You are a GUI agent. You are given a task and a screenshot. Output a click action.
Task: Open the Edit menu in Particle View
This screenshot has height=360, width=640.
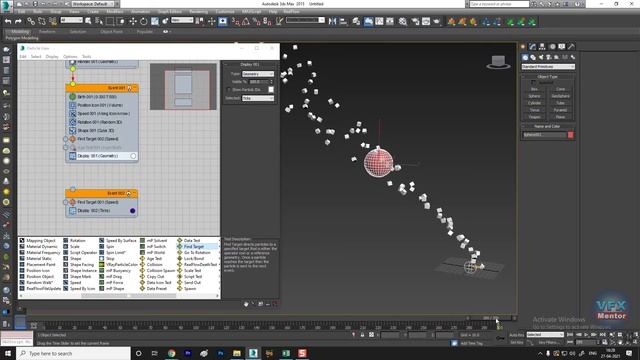(x=22, y=57)
